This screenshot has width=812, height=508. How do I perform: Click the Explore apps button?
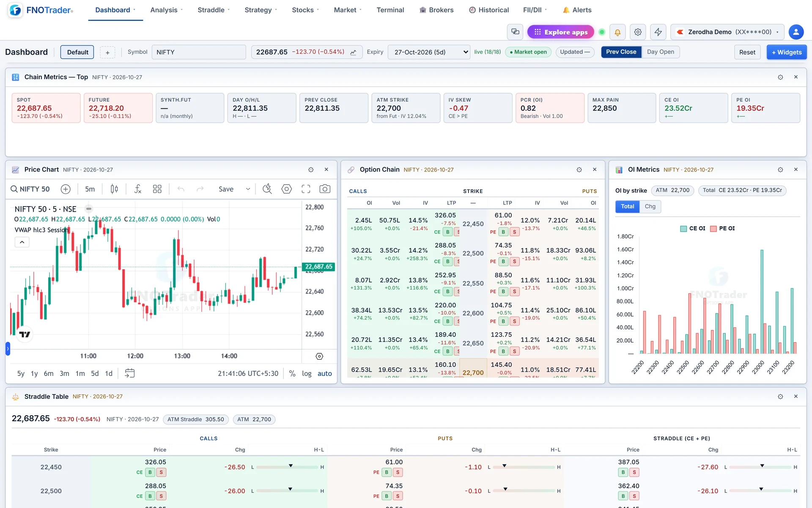tap(560, 32)
